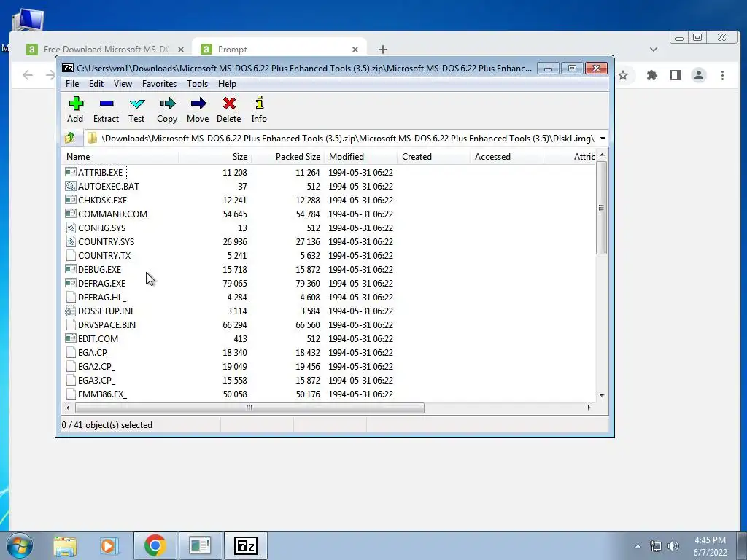Select the ATTRIB.EXE file icon

tap(71, 172)
